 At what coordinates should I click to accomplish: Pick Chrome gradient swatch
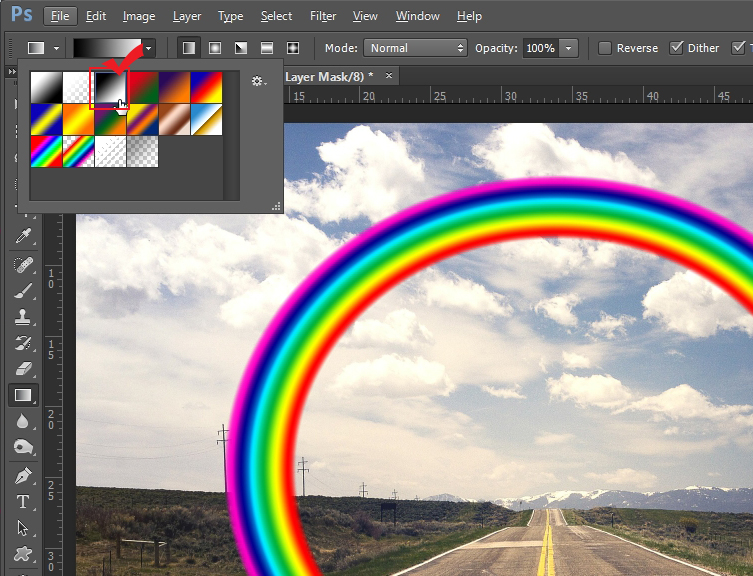pos(206,120)
